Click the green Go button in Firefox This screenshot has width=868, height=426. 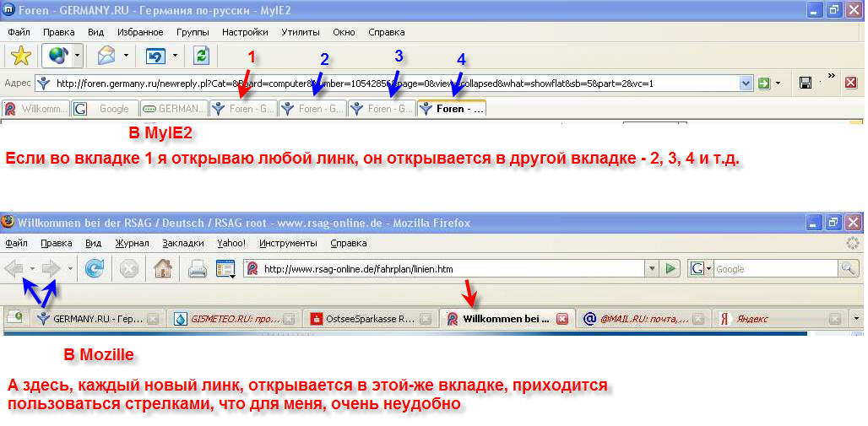pyautogui.click(x=670, y=269)
